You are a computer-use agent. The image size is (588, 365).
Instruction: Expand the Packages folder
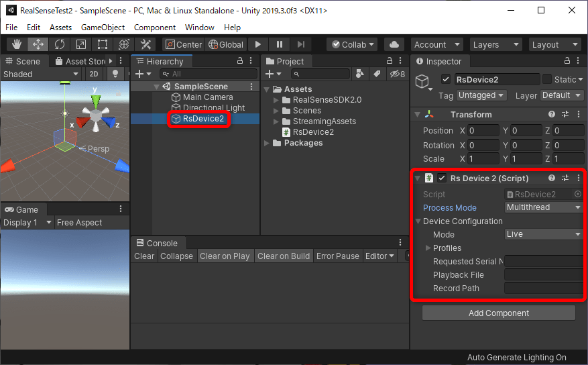(x=267, y=144)
